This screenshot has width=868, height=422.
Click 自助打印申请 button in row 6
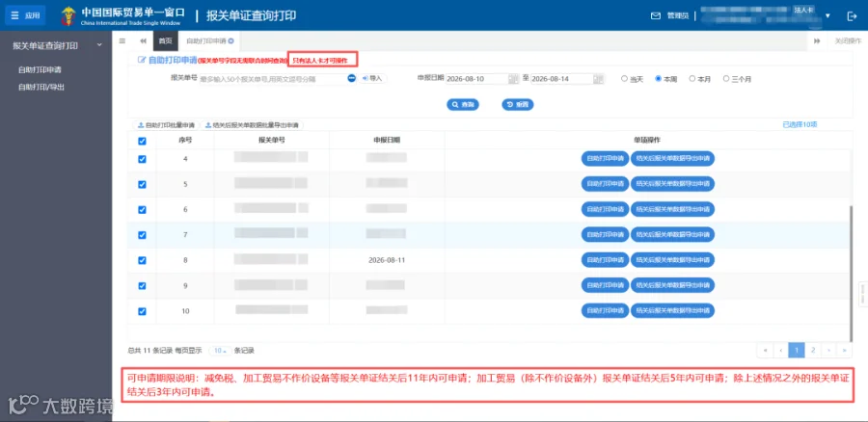pyautogui.click(x=605, y=210)
